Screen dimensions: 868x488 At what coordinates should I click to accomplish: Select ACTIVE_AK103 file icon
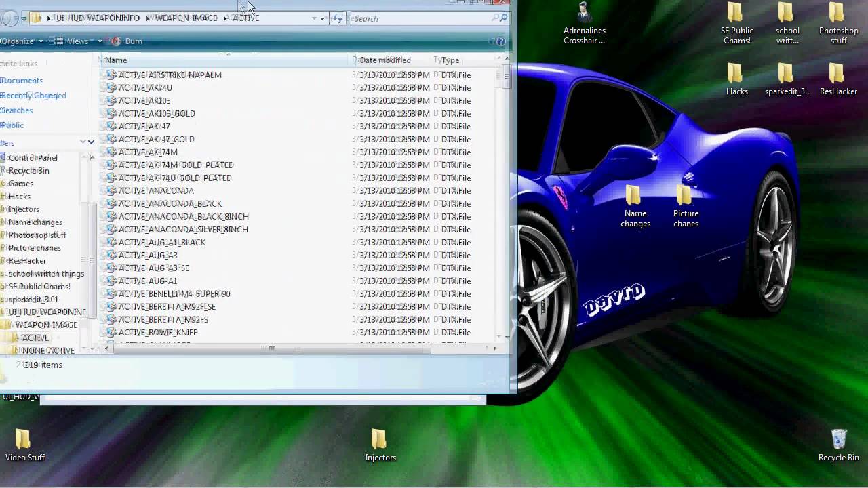tap(111, 100)
